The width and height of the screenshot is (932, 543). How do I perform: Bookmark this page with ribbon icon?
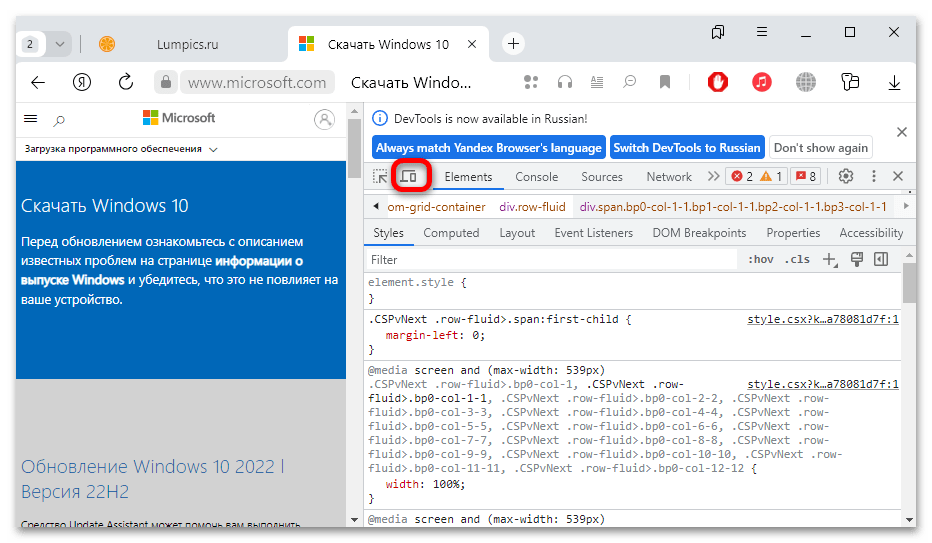(x=665, y=82)
